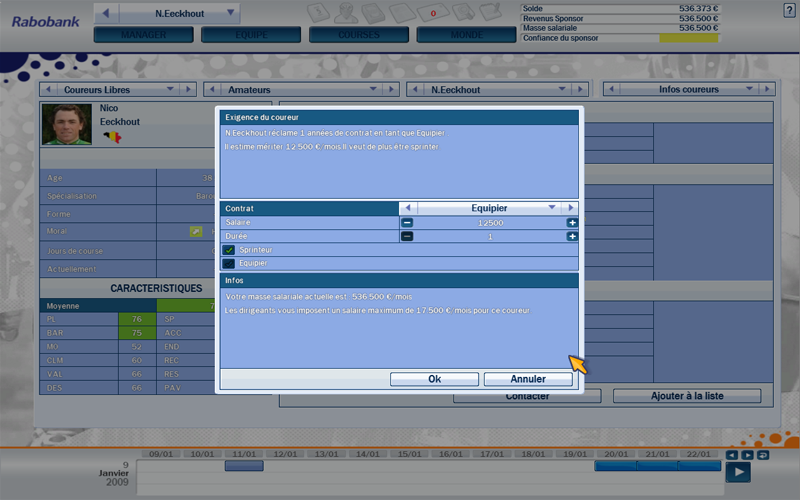Increase the Salaire value with plus button

pyautogui.click(x=572, y=222)
